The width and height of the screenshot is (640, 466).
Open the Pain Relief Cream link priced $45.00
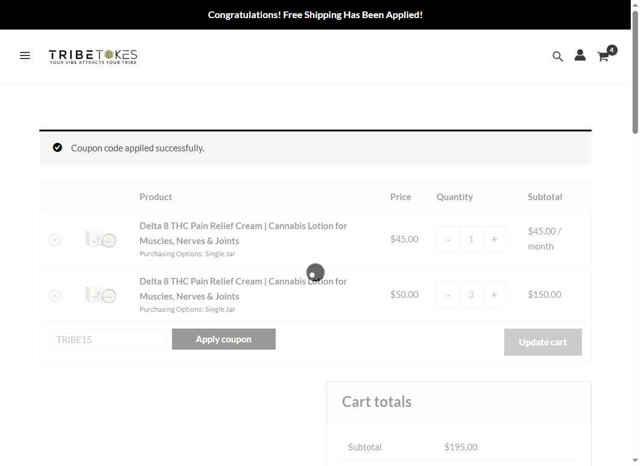(243, 233)
